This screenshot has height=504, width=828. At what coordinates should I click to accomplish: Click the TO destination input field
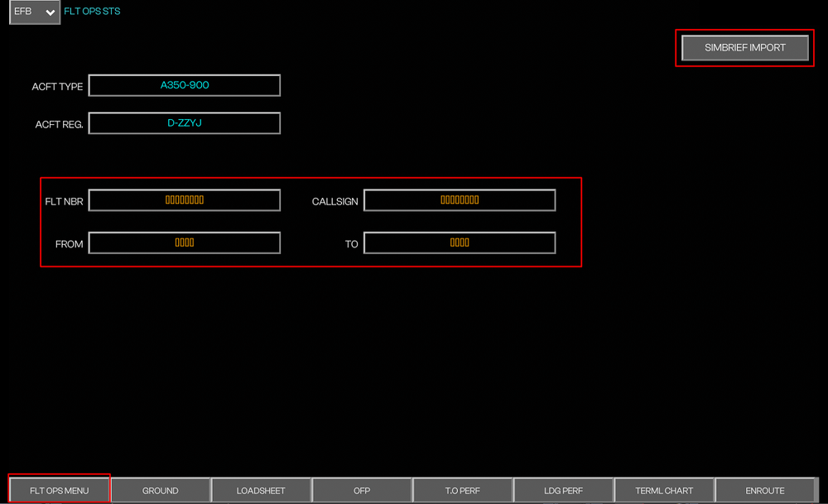click(460, 243)
